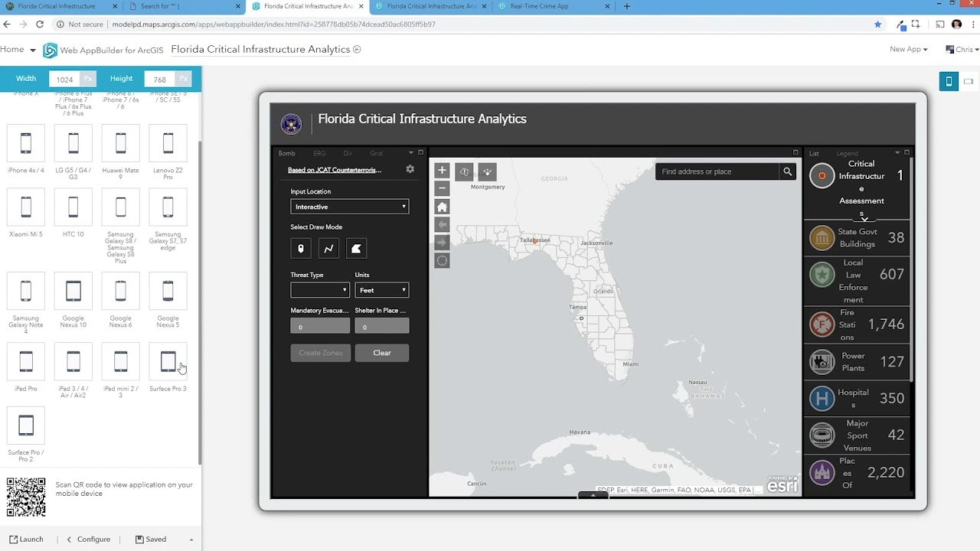Pick the Surface Pro 3 device icon
Screen dimensions: 980x551
pyautogui.click(x=168, y=361)
